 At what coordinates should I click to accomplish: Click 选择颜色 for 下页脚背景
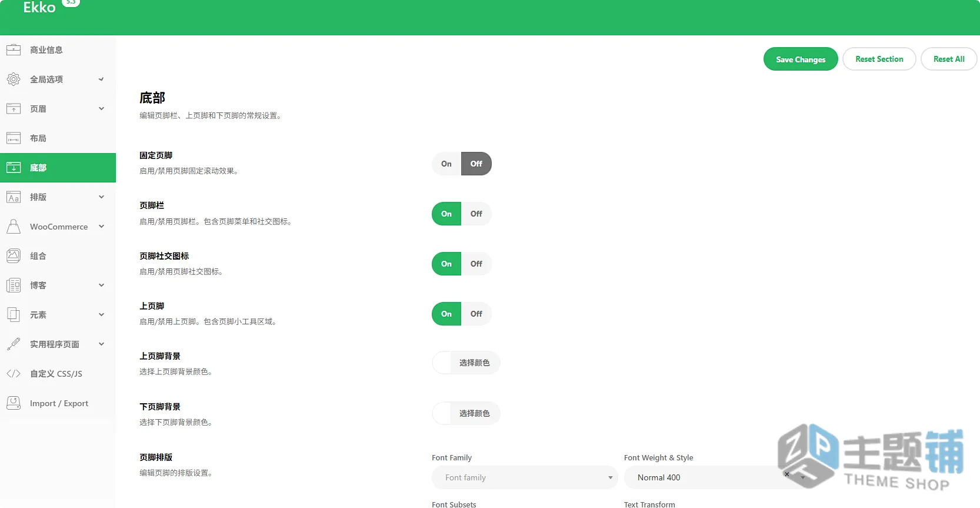(x=475, y=414)
